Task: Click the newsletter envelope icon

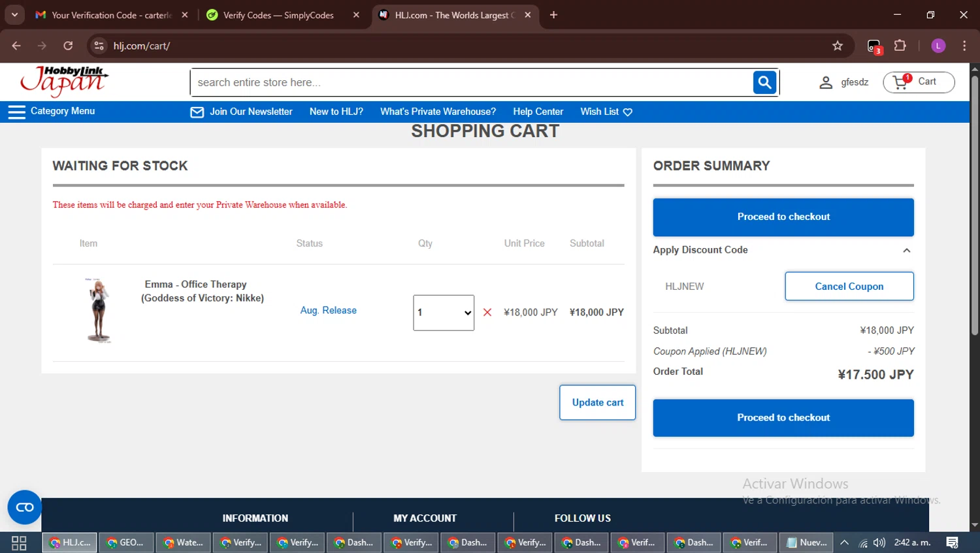Action: tap(197, 112)
